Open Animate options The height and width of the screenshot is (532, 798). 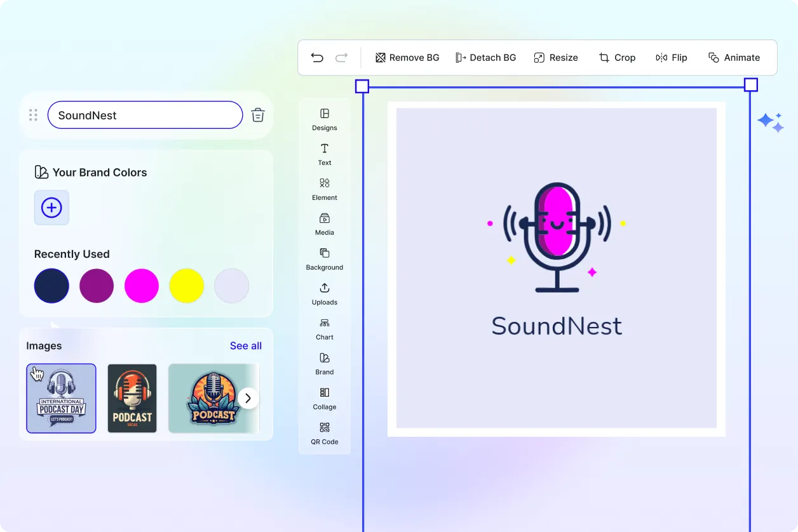734,58
